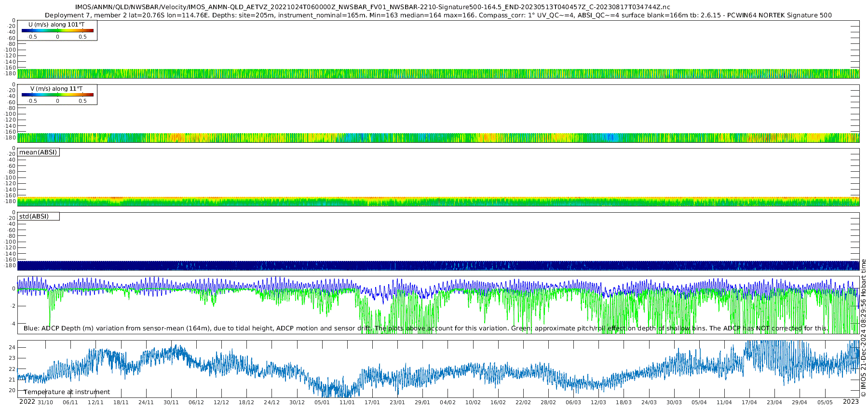Image resolution: width=868 pixels, height=410 pixels.
Task: Click the V velocity colorbar legend
Action: 57,95
